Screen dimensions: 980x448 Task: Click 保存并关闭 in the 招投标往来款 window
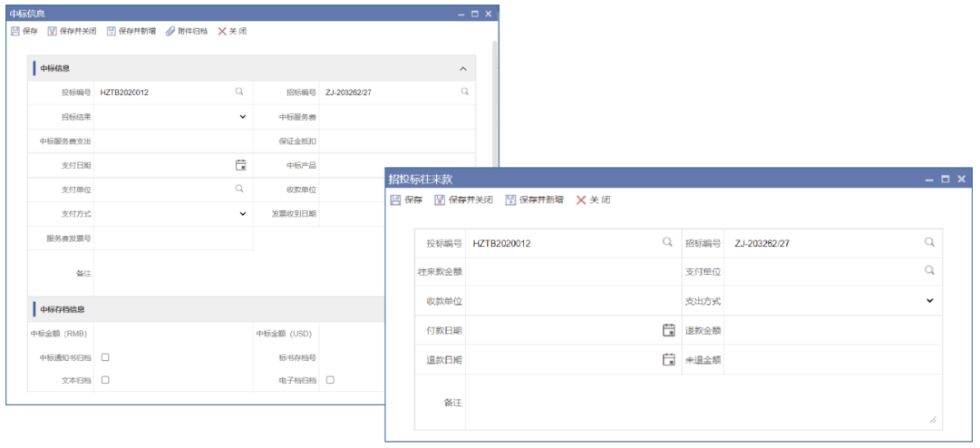(464, 200)
